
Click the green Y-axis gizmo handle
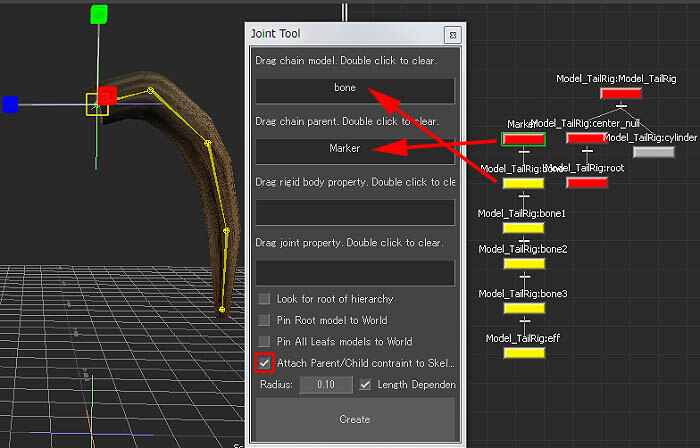[98, 14]
